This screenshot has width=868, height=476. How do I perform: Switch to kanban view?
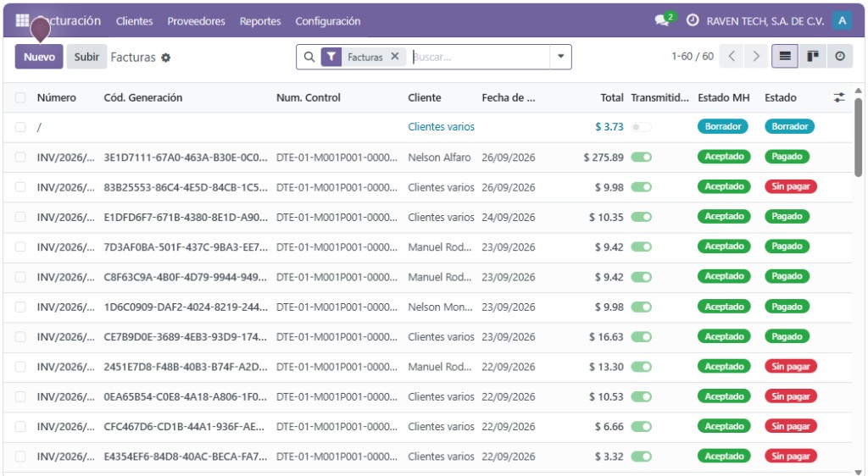coord(813,57)
